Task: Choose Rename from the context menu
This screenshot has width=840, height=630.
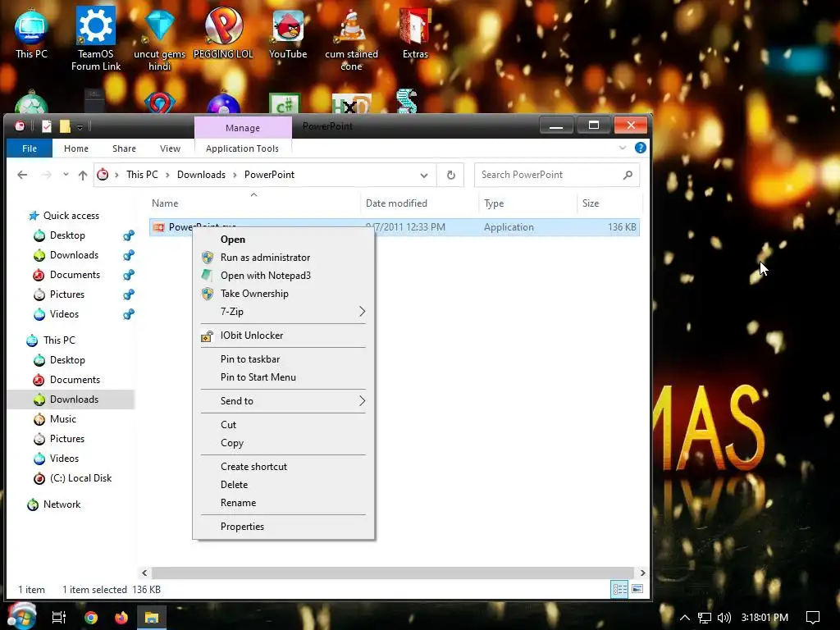Action: point(283,503)
